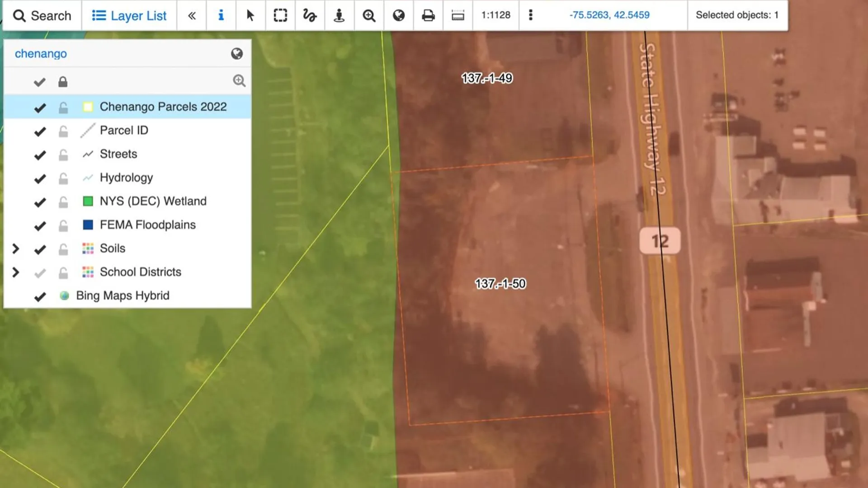
Task: Click the print map icon
Action: coord(428,15)
